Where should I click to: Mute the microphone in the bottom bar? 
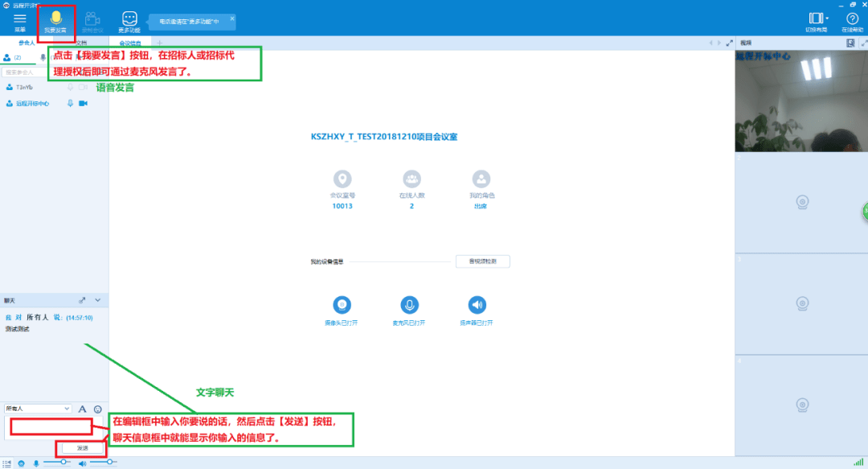[36, 463]
